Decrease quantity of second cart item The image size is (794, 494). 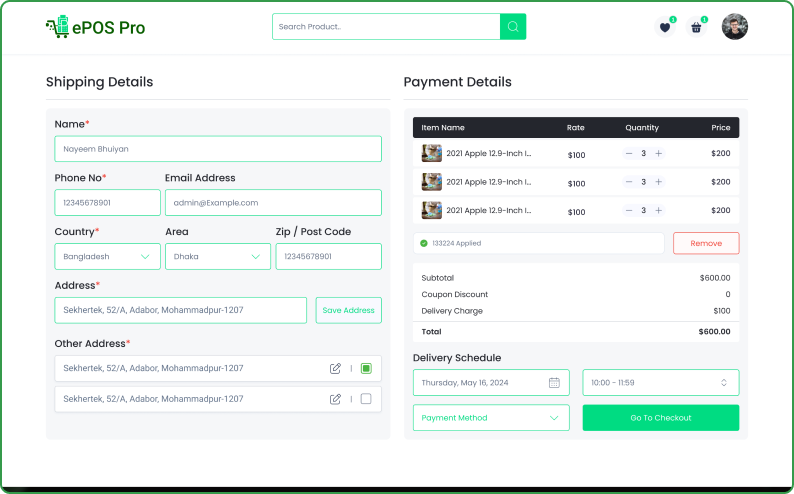pos(629,182)
